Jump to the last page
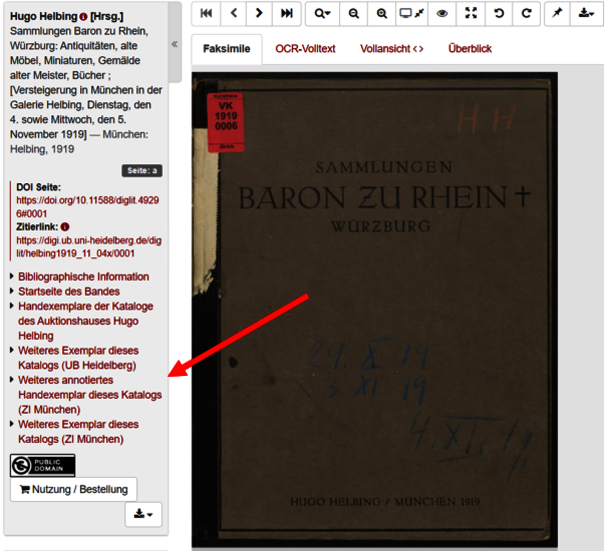The height and width of the screenshot is (551, 605). [286, 14]
